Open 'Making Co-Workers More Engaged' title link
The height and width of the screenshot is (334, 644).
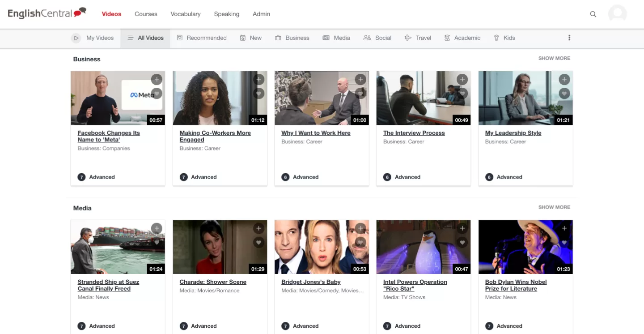[x=215, y=136]
